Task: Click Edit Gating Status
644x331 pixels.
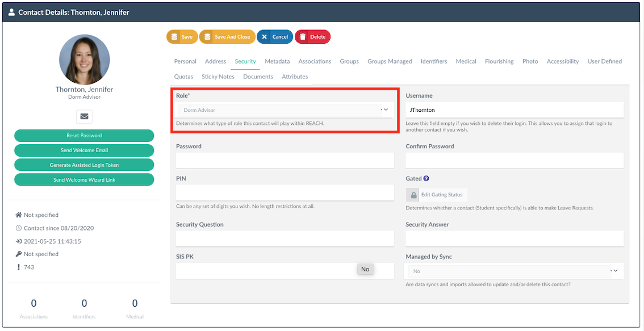Action: pos(437,195)
